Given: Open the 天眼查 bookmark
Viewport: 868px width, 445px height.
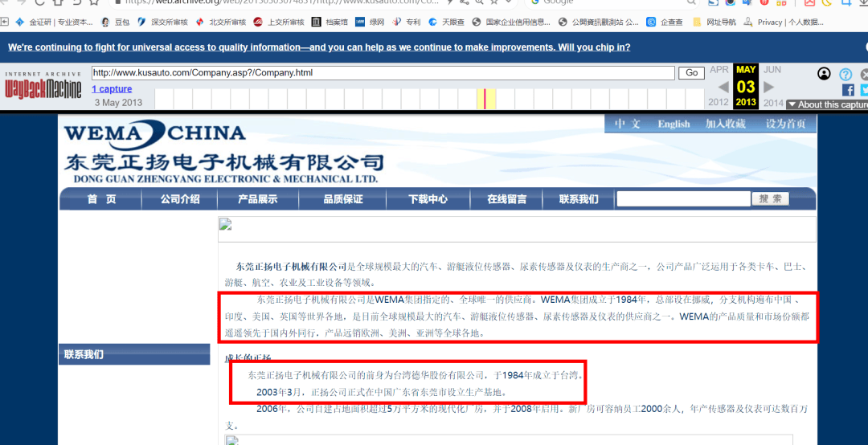Looking at the screenshot, I should [446, 22].
